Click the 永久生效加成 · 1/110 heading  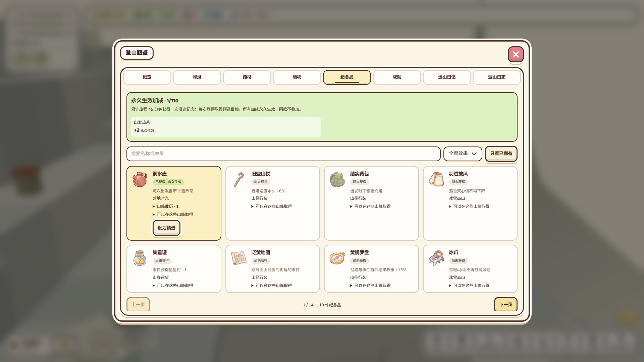[155, 101]
